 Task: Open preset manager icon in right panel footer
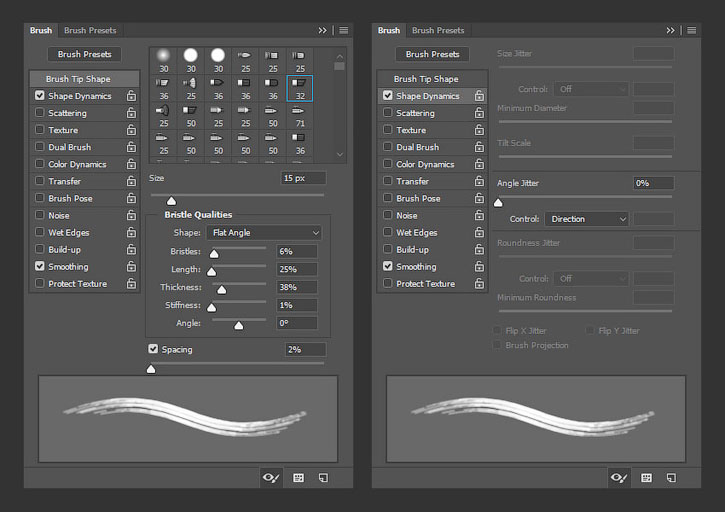tap(646, 478)
